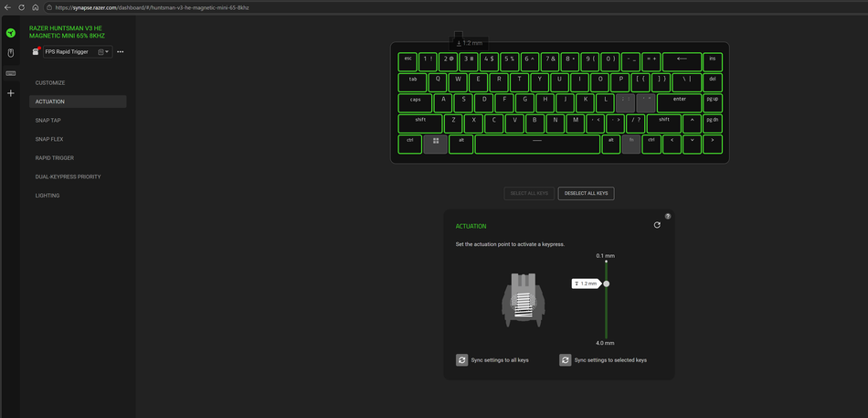Image resolution: width=868 pixels, height=418 pixels.
Task: Open the Snap Tap section
Action: (48, 121)
